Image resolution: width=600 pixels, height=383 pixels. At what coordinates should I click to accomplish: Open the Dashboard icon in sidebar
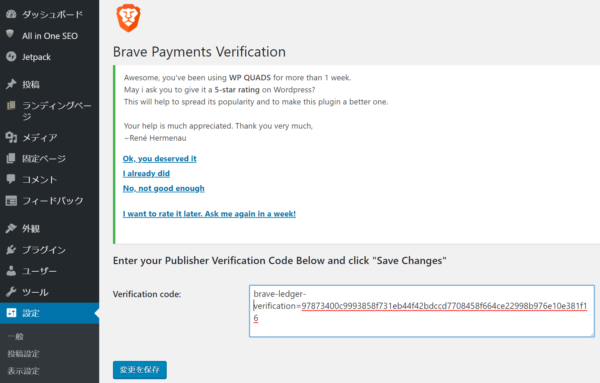click(11, 14)
